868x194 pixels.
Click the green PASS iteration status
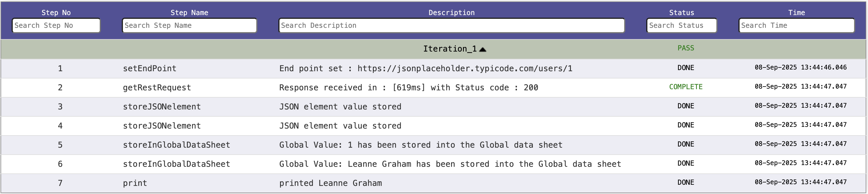click(685, 48)
